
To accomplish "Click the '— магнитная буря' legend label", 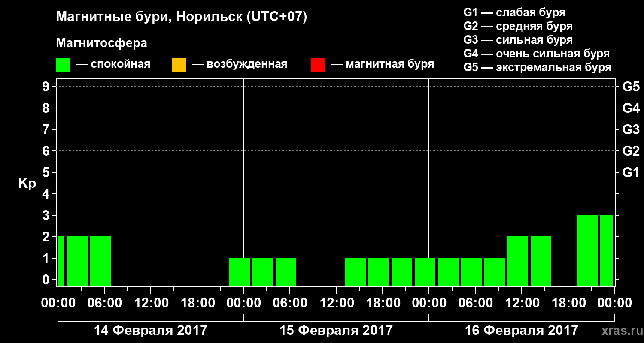I will (x=383, y=65).
